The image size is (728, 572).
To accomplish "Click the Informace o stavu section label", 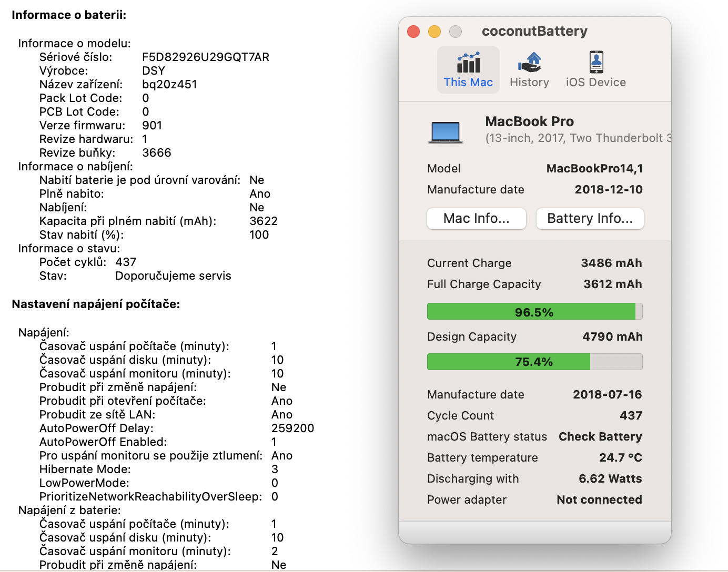I will (69, 248).
